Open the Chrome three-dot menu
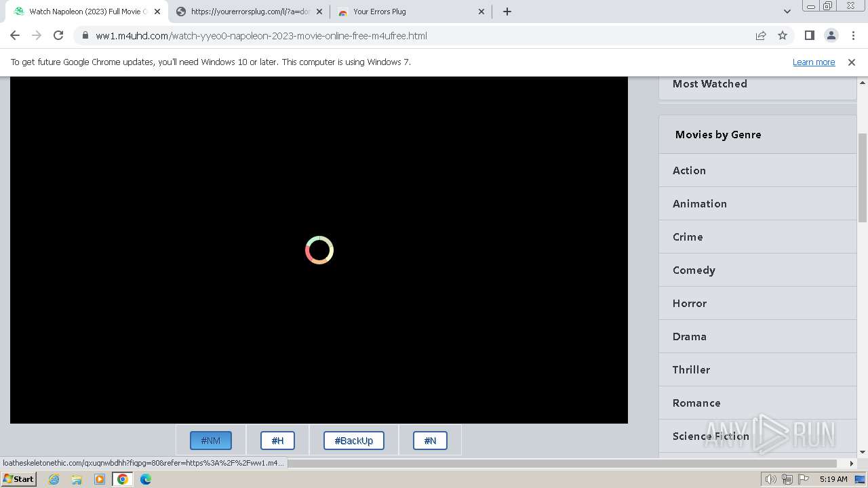868x488 pixels. [853, 35]
